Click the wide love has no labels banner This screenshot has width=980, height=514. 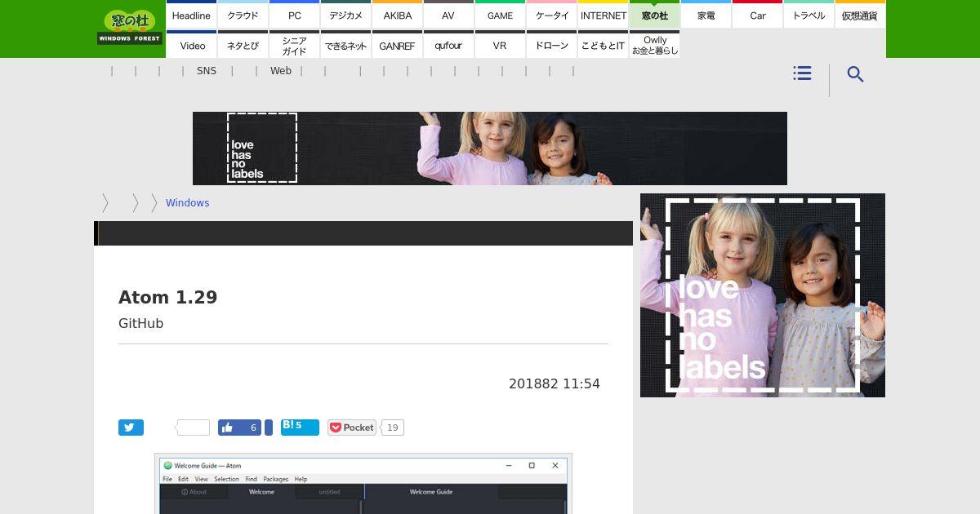(490, 148)
